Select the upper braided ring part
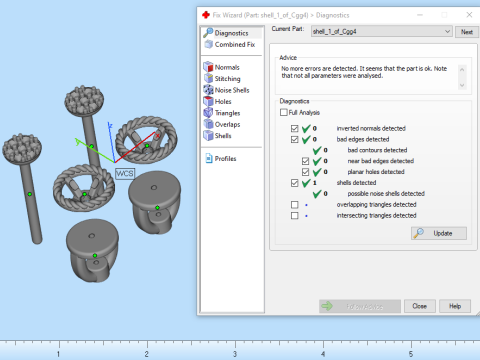 point(147,139)
